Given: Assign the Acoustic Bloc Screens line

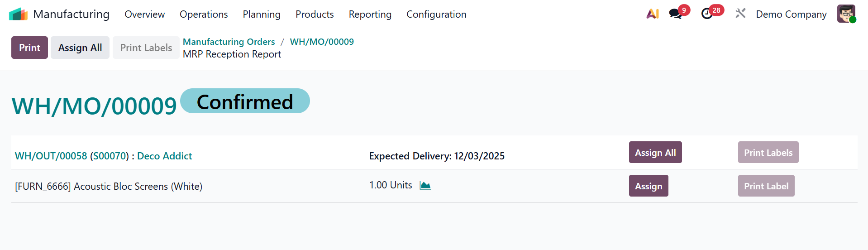Looking at the screenshot, I should 648,186.
